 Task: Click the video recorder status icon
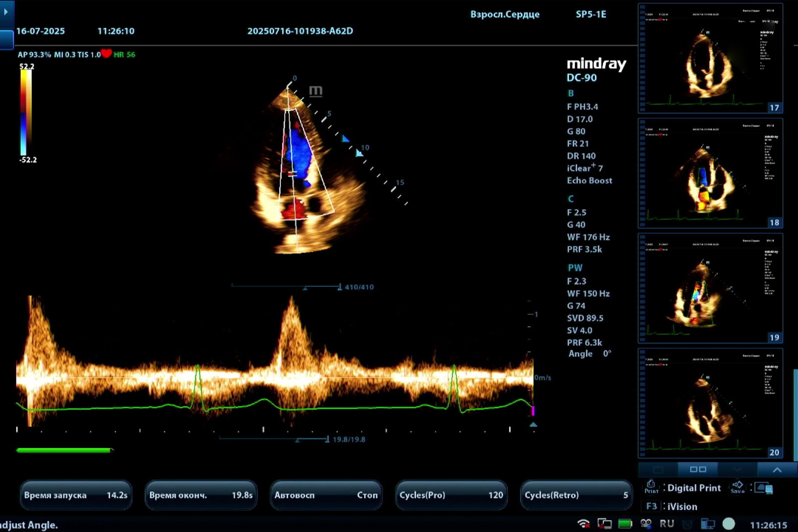(x=646, y=524)
